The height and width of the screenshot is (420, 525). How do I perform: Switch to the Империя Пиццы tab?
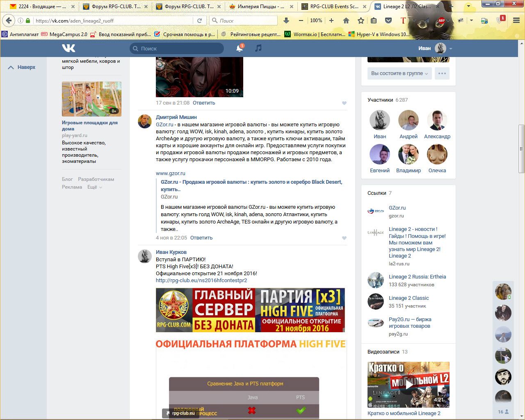pos(261,6)
